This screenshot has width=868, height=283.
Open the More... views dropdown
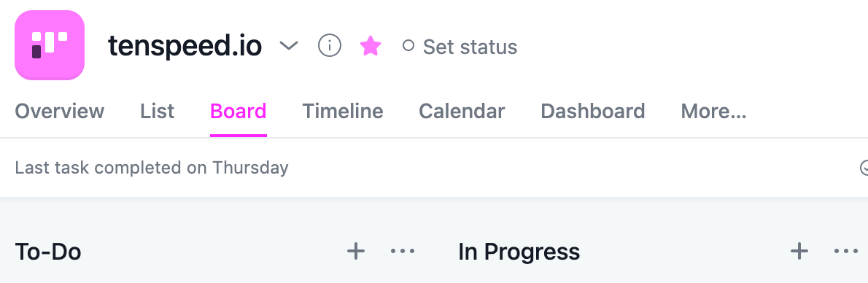pyautogui.click(x=713, y=112)
